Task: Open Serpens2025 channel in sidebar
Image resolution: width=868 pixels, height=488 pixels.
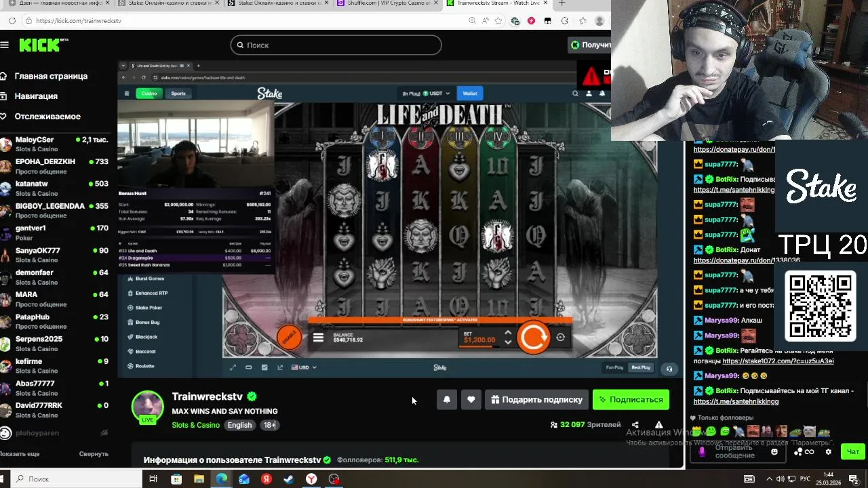Action: pos(54,343)
